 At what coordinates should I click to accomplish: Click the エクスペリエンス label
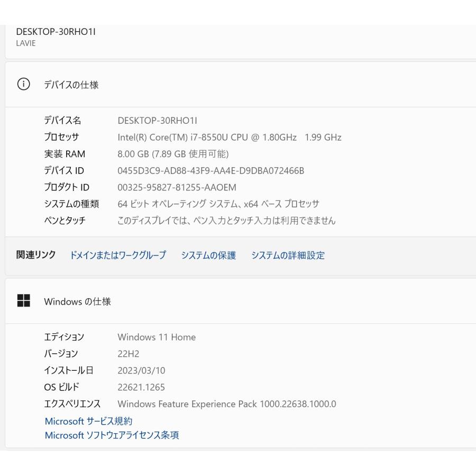(72, 404)
